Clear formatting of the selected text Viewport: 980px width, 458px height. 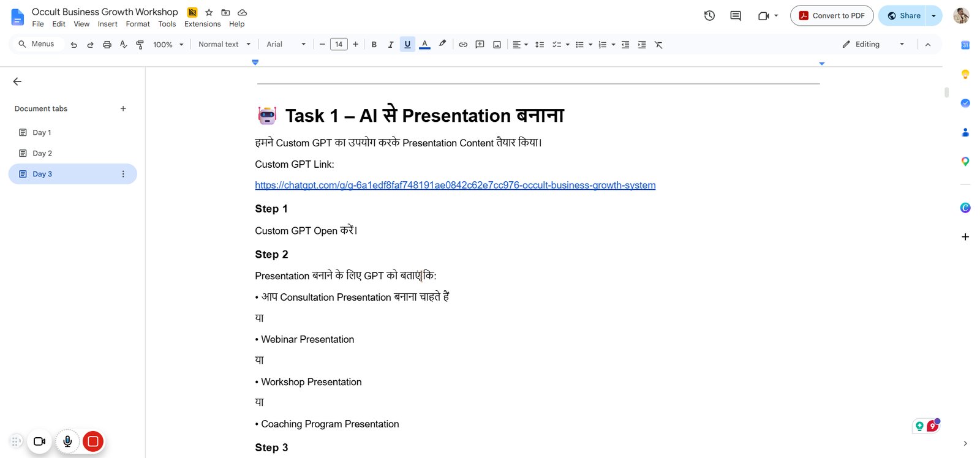pos(658,45)
